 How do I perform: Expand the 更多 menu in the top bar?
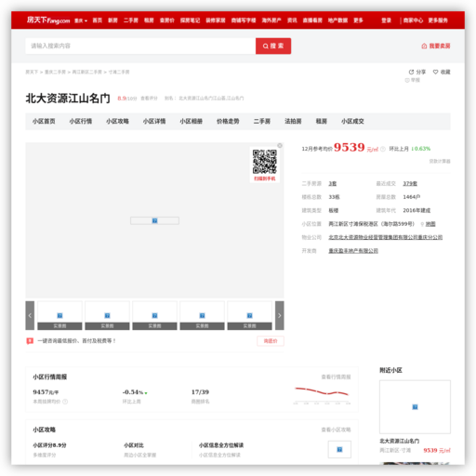(358, 20)
